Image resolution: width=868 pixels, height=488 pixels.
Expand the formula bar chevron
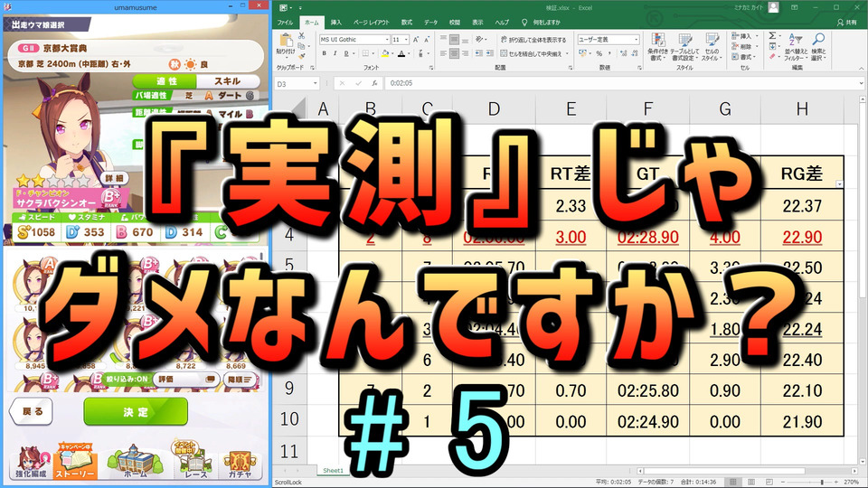(x=862, y=83)
